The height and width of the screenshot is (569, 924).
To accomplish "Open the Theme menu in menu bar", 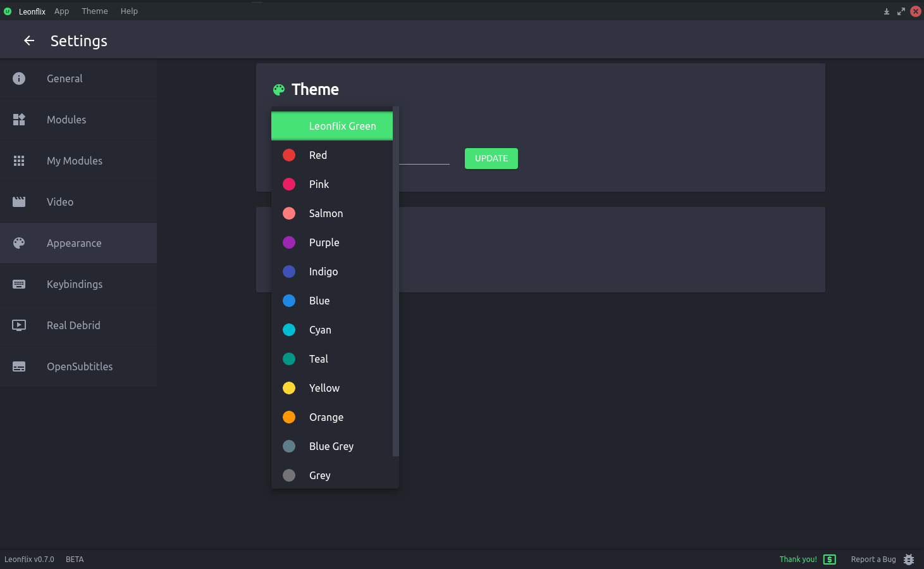I will tap(94, 11).
